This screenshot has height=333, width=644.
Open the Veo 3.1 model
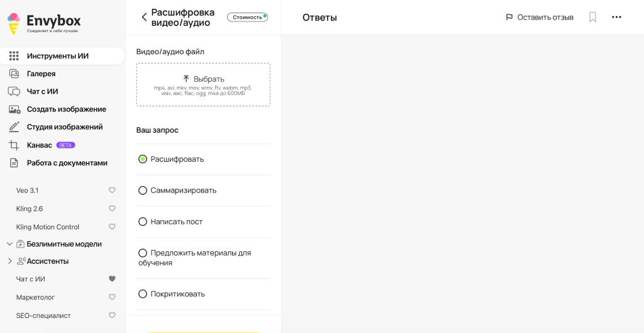tap(27, 190)
